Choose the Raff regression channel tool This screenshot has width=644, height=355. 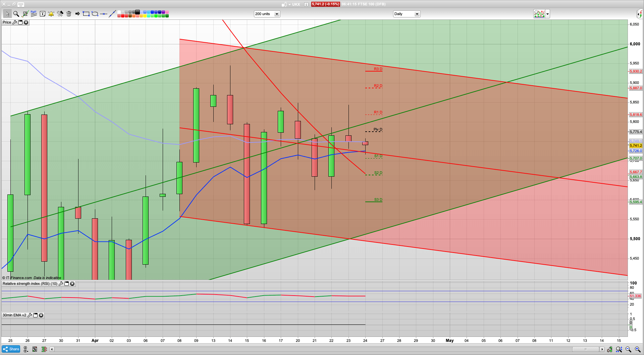(x=34, y=14)
